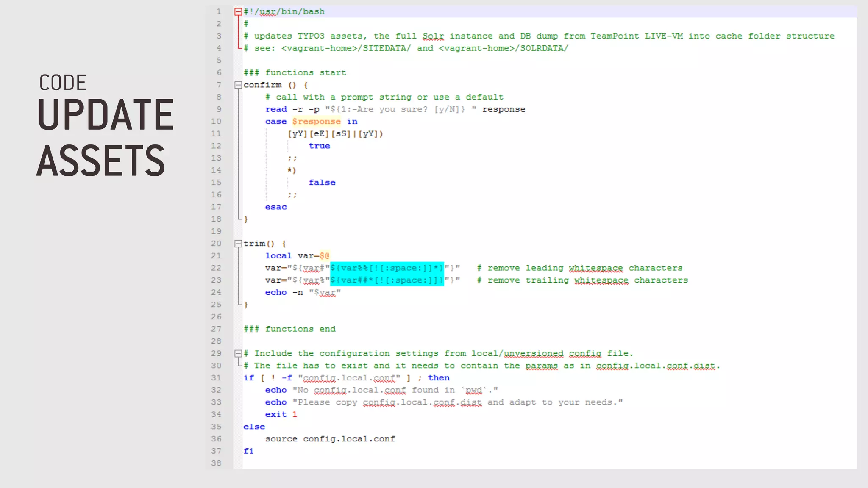The image size is (868, 488).
Task: Click the 'remove trailing whitespace characters' comment
Action: (582, 280)
